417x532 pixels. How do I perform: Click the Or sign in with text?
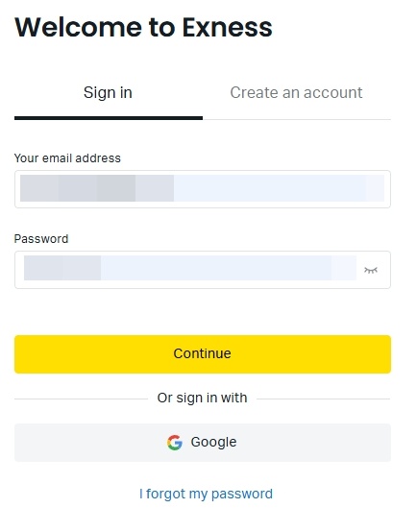(x=202, y=398)
